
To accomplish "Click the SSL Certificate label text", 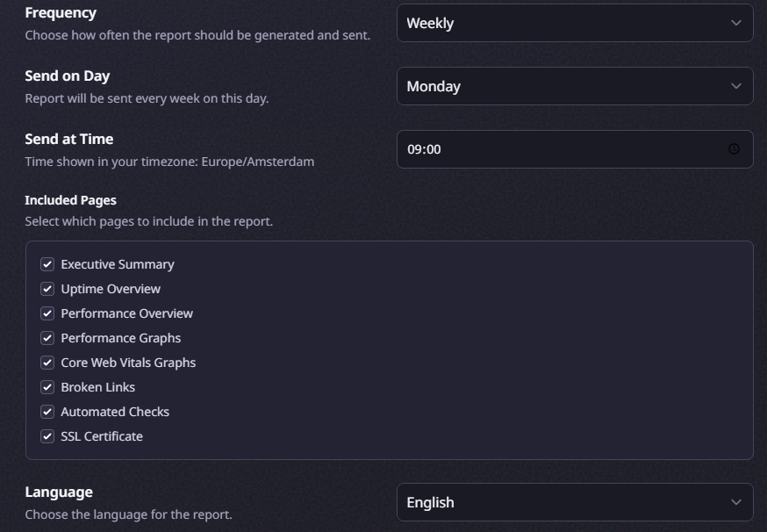I will click(x=102, y=436).
